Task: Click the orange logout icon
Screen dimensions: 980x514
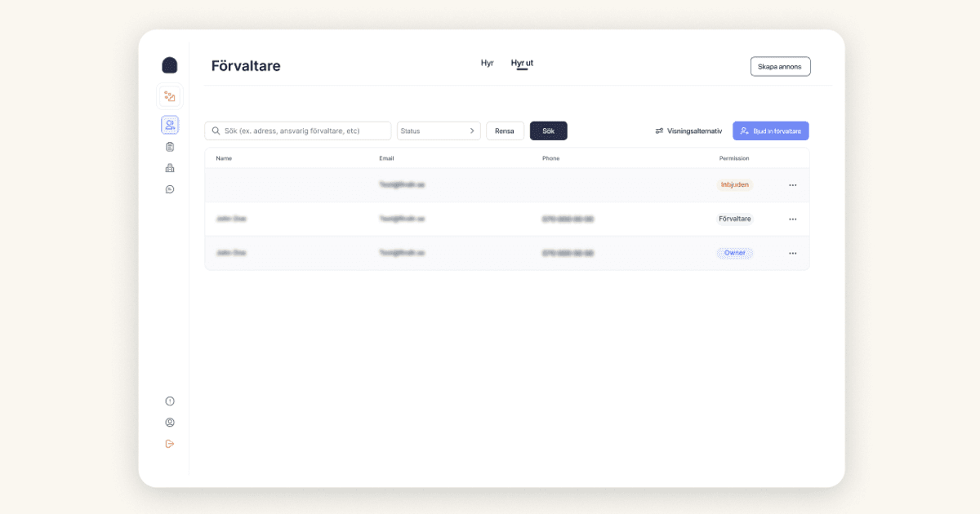Action: [170, 444]
